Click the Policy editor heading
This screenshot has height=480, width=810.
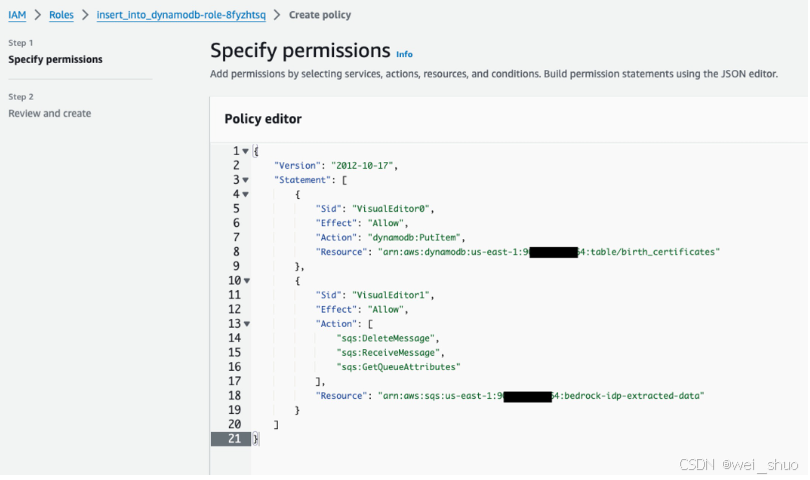point(263,119)
